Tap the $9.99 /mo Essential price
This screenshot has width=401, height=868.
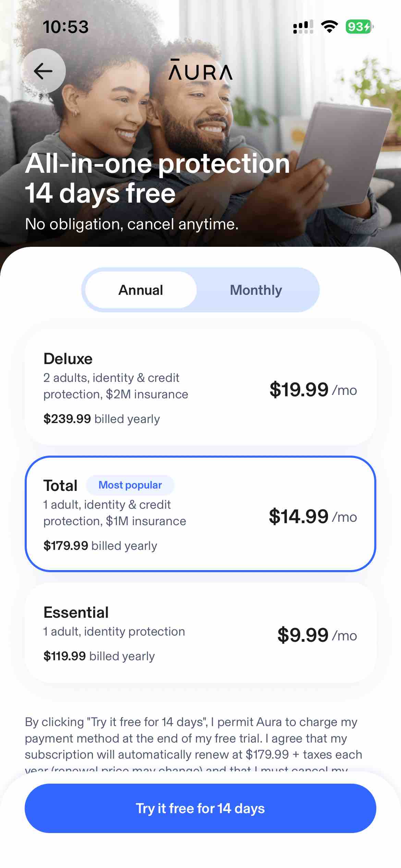point(317,635)
